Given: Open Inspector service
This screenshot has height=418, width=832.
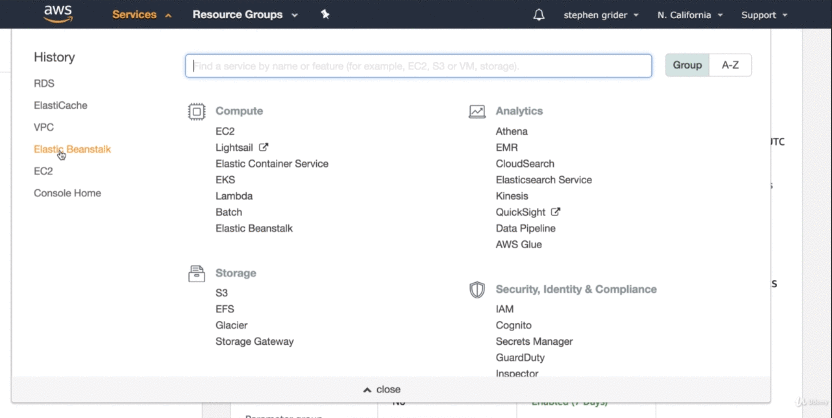Looking at the screenshot, I should click(517, 373).
